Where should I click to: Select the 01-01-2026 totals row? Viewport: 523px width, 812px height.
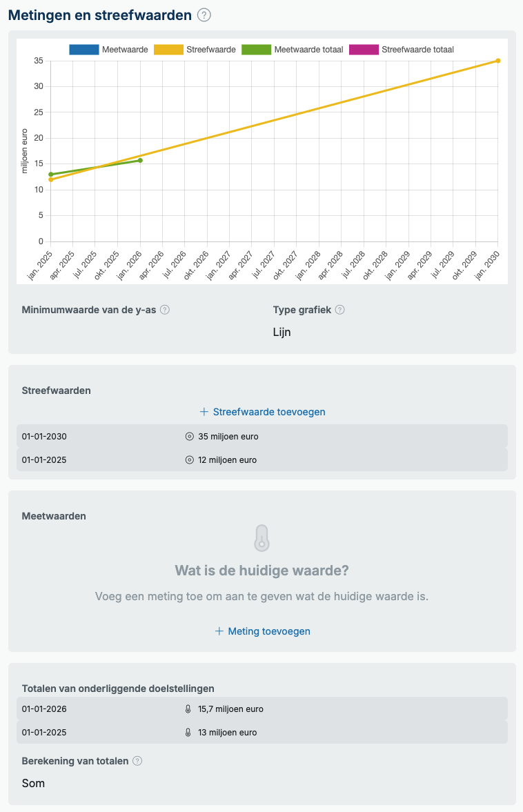[262, 709]
